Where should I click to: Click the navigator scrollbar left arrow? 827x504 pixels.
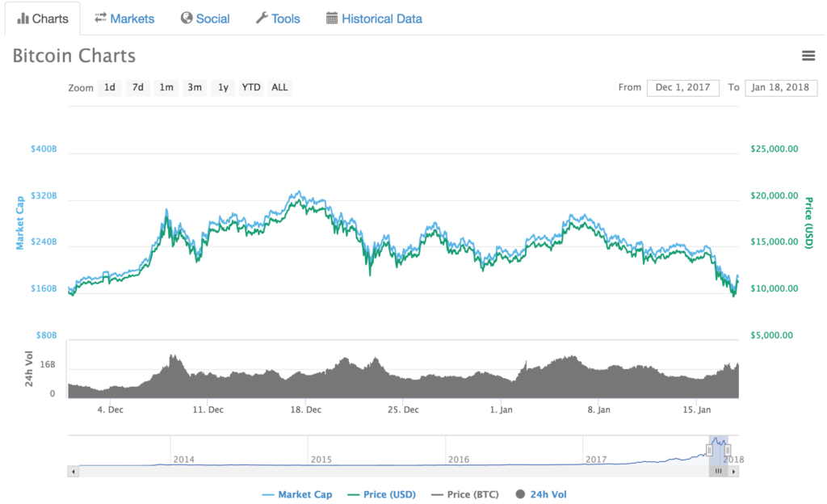73,472
